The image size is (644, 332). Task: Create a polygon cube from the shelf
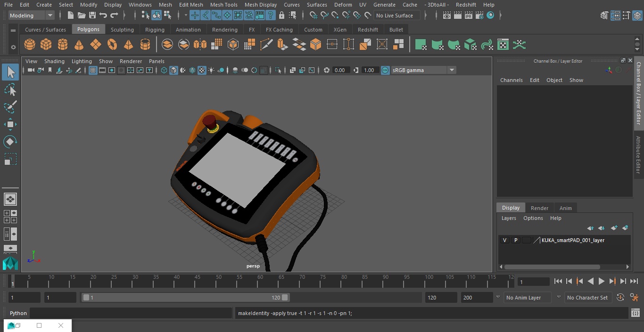tap(46, 45)
